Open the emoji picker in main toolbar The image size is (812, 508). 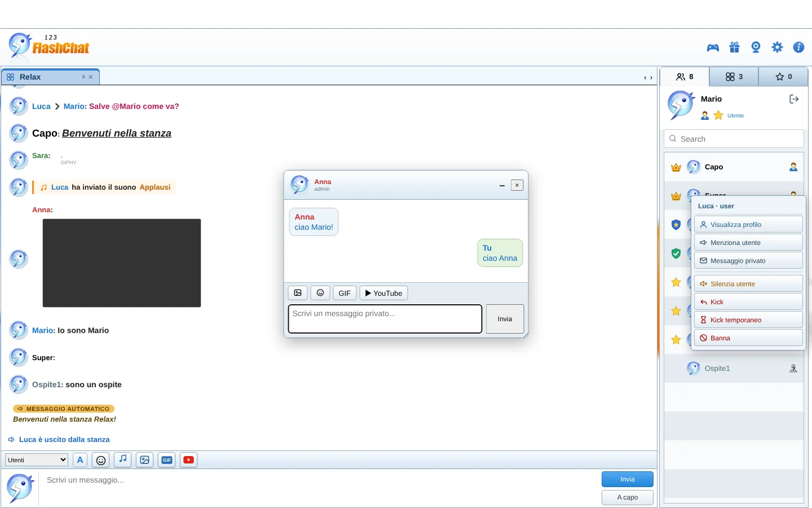(x=101, y=460)
